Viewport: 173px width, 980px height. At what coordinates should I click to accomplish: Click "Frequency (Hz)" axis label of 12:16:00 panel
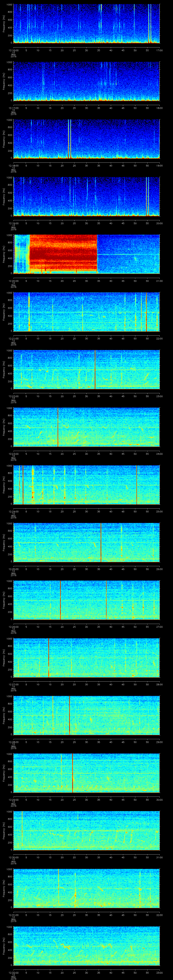4,24
